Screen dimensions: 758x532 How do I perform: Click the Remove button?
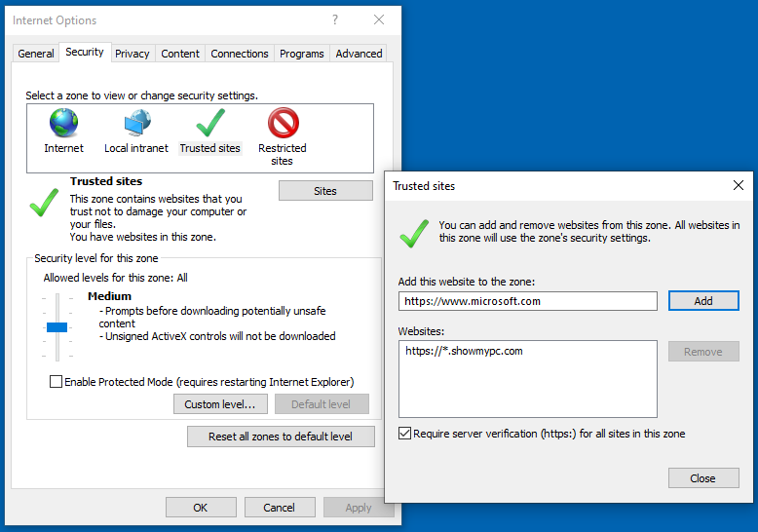(703, 352)
